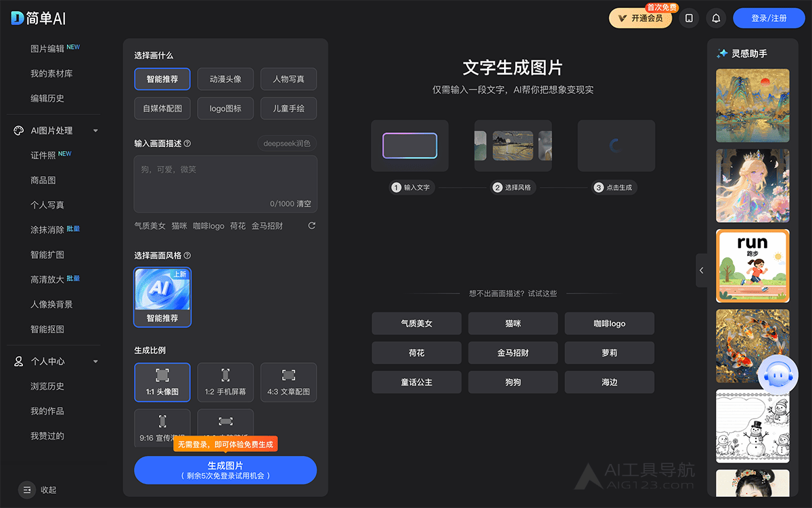Click the 登录/注册 button
The image size is (812, 508).
pyautogui.click(x=769, y=18)
